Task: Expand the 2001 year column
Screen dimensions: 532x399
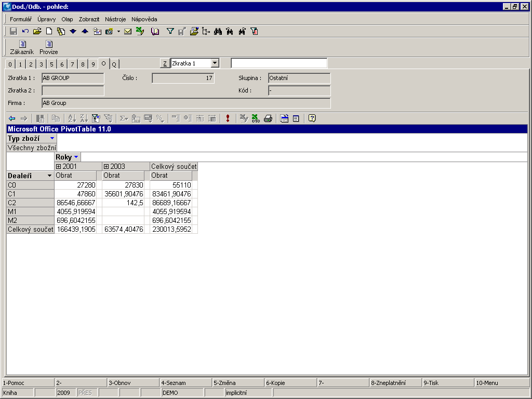Action: click(59, 166)
